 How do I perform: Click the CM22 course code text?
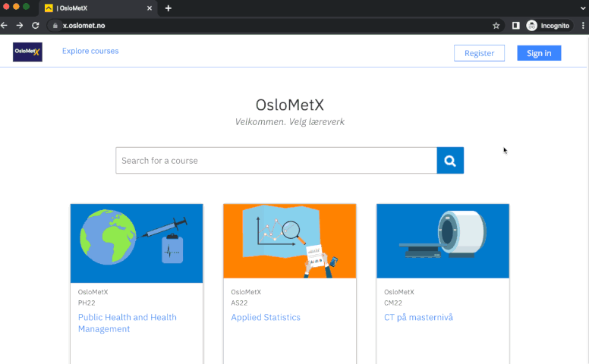point(393,303)
